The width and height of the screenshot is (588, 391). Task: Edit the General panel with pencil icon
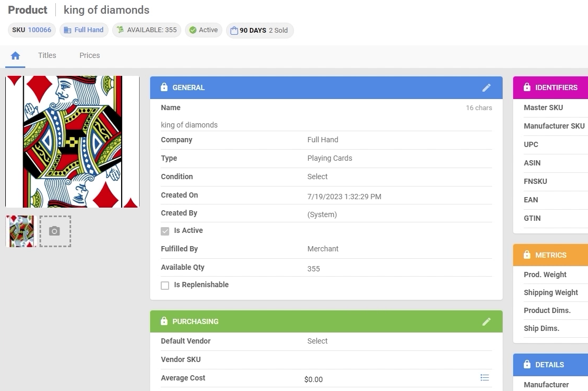pyautogui.click(x=486, y=87)
